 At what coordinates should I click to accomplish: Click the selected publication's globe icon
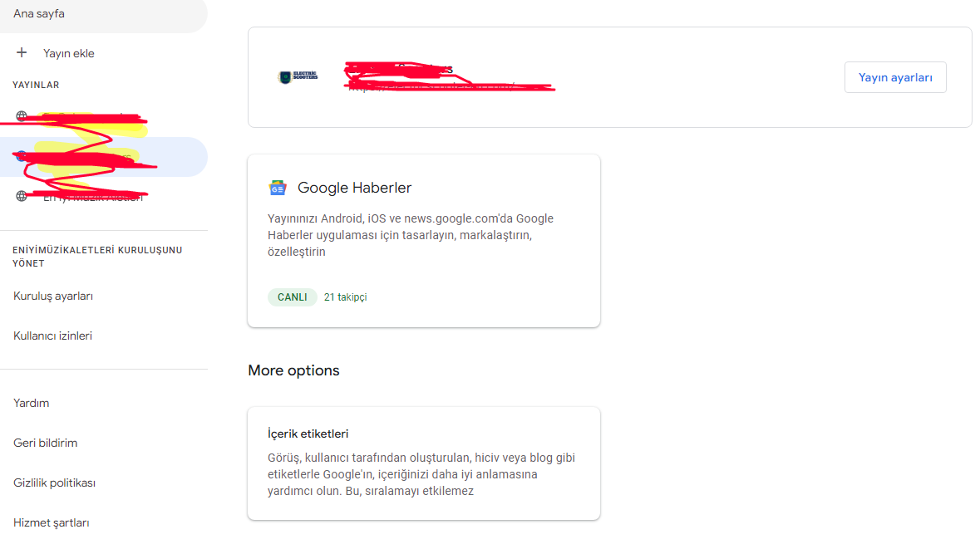(22, 156)
